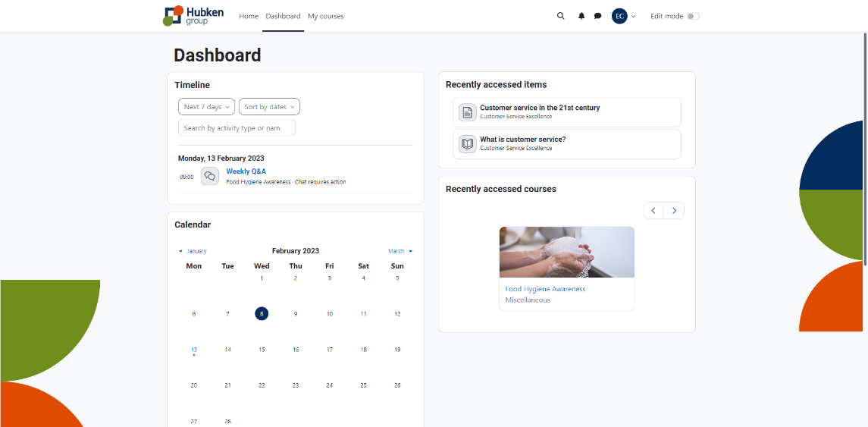Image resolution: width=868 pixels, height=427 pixels.
Task: Open the Weekly Q&A link
Action: point(246,171)
